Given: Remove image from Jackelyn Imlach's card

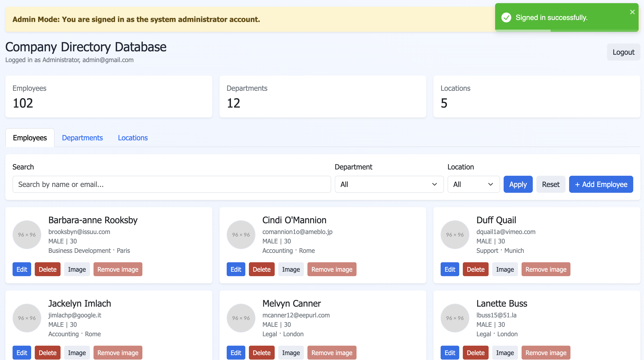Looking at the screenshot, I should (118, 353).
